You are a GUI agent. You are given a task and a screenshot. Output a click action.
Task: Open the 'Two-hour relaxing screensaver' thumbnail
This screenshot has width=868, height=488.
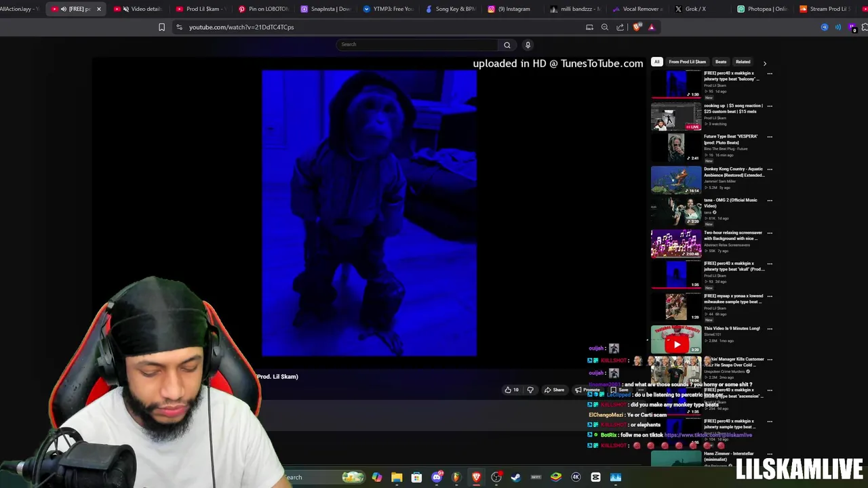point(676,243)
